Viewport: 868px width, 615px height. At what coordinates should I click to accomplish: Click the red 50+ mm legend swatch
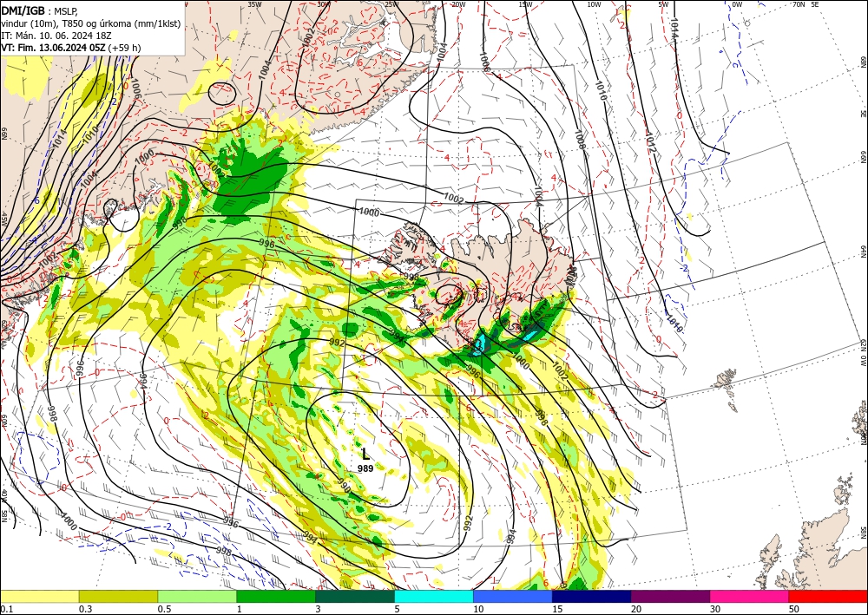coord(828,596)
